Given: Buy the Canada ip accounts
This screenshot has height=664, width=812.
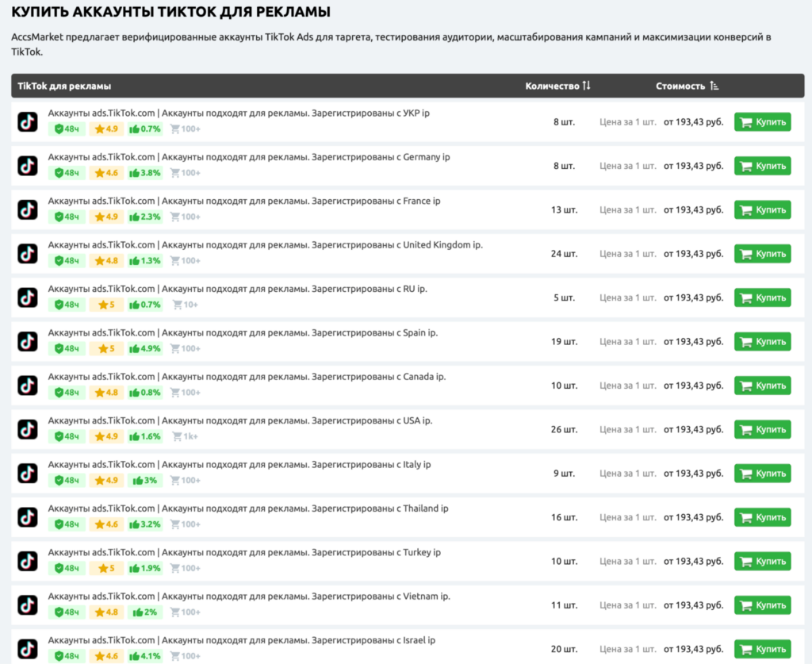Looking at the screenshot, I should click(762, 386).
